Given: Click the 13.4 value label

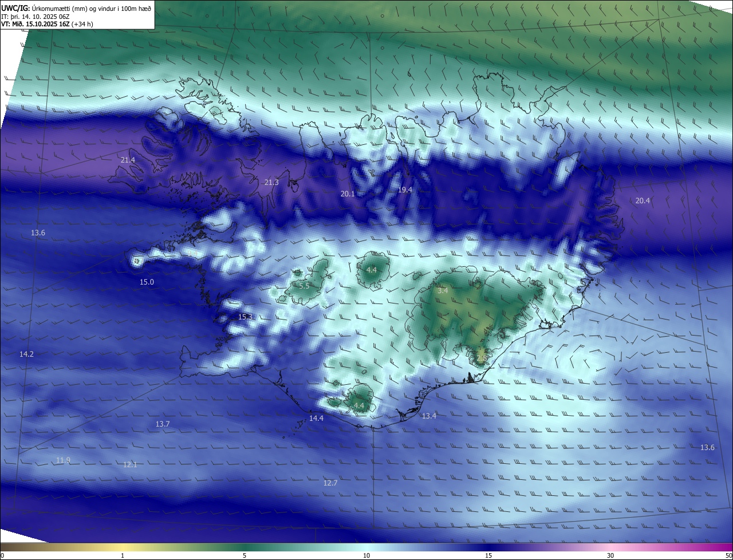Looking at the screenshot, I should pos(429,416).
